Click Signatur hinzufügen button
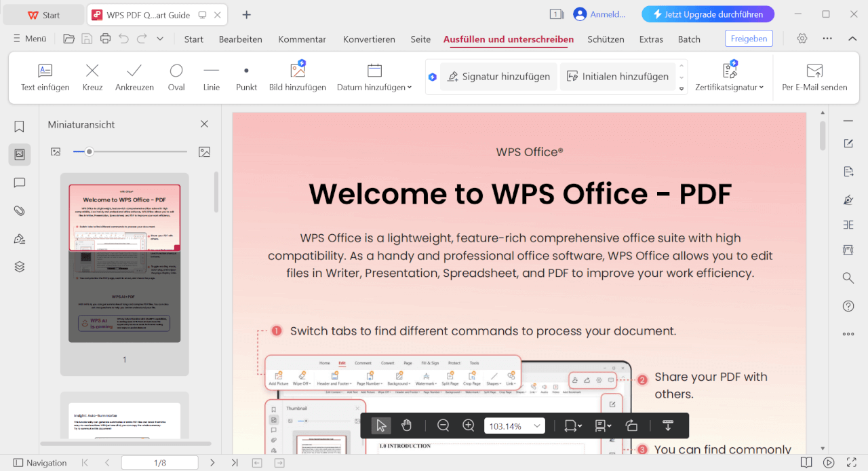Image resolution: width=868 pixels, height=471 pixels. [x=498, y=77]
